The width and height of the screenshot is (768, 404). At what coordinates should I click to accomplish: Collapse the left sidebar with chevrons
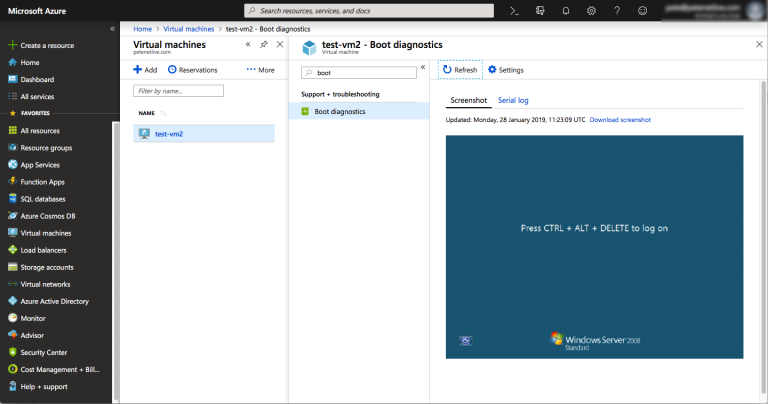click(x=112, y=29)
